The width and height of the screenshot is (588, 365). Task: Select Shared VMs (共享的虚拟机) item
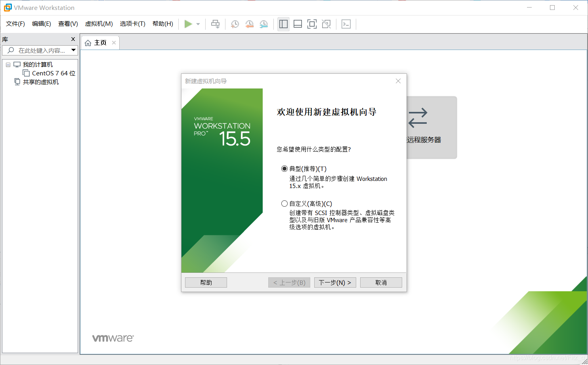[x=40, y=82]
